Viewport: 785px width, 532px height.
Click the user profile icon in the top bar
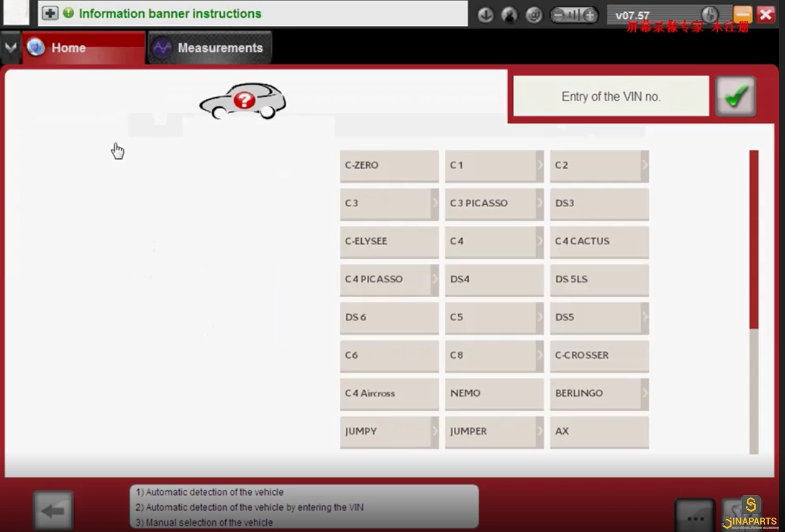point(510,15)
